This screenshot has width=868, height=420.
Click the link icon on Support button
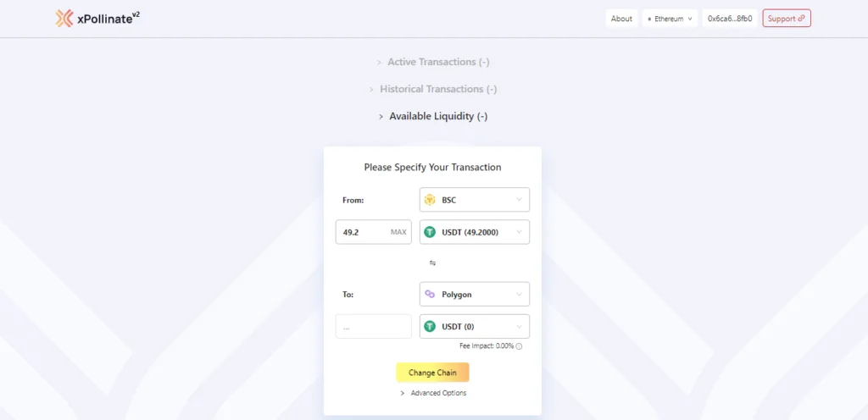click(802, 19)
